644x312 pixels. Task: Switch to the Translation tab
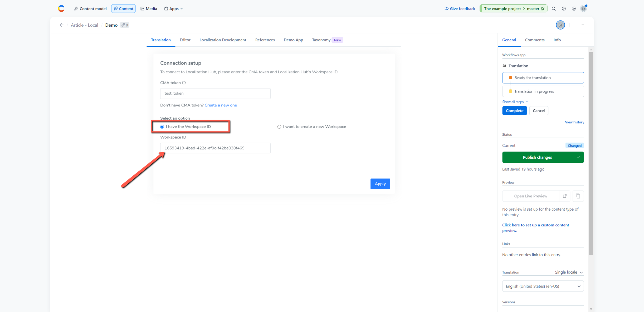(x=161, y=40)
